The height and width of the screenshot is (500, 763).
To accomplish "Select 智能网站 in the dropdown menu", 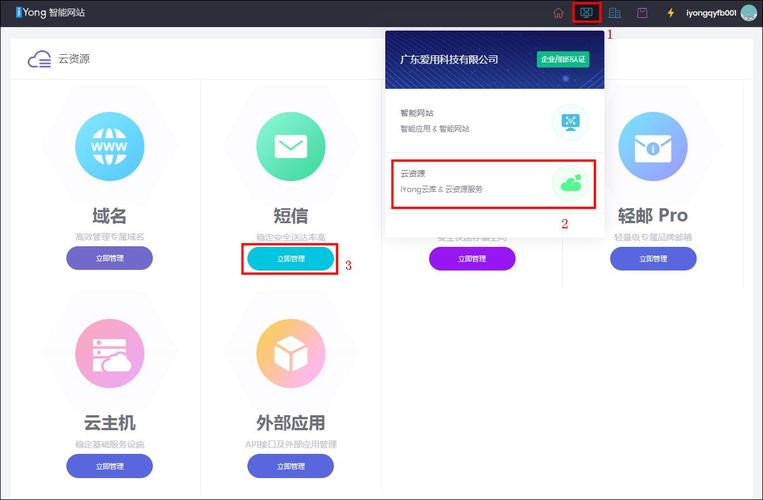I will pyautogui.click(x=494, y=121).
